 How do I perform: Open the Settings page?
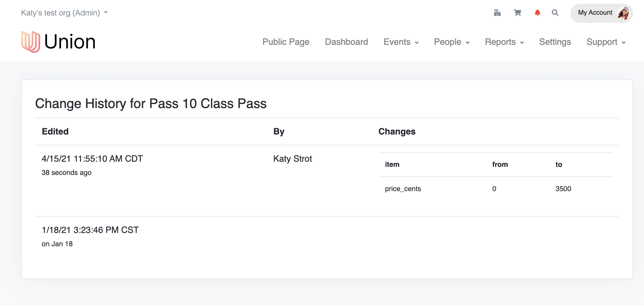(555, 42)
